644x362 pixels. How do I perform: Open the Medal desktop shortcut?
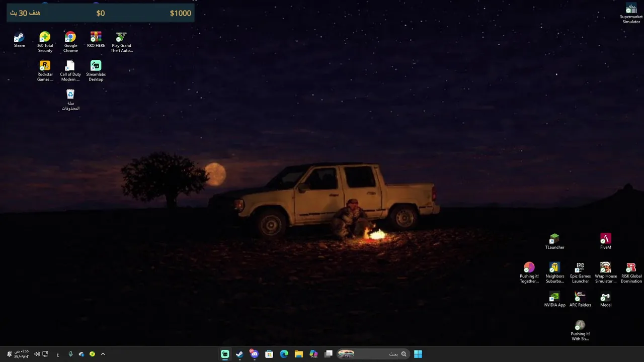click(x=605, y=299)
